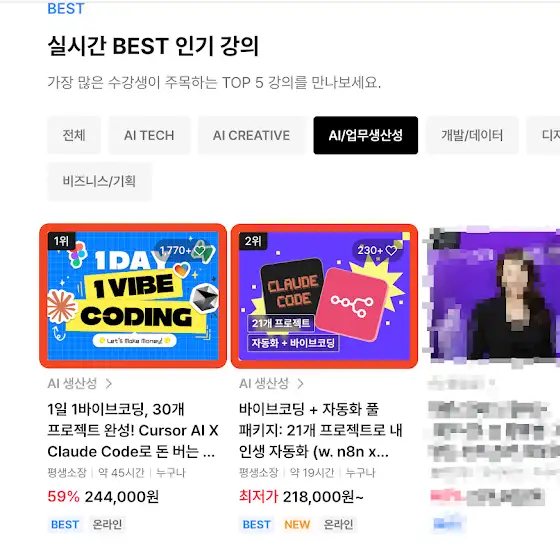
Task: Switch to the AI TECH tab
Action: 149,135
